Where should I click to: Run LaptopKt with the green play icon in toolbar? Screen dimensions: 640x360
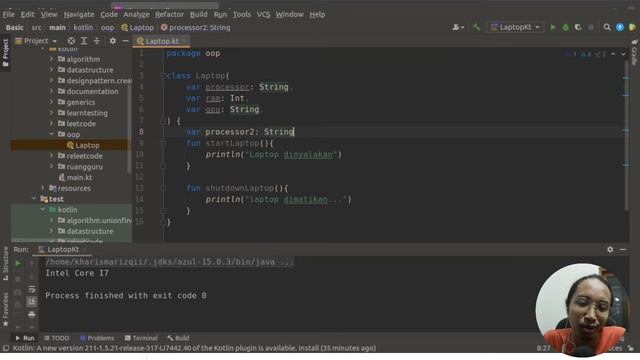click(553, 27)
